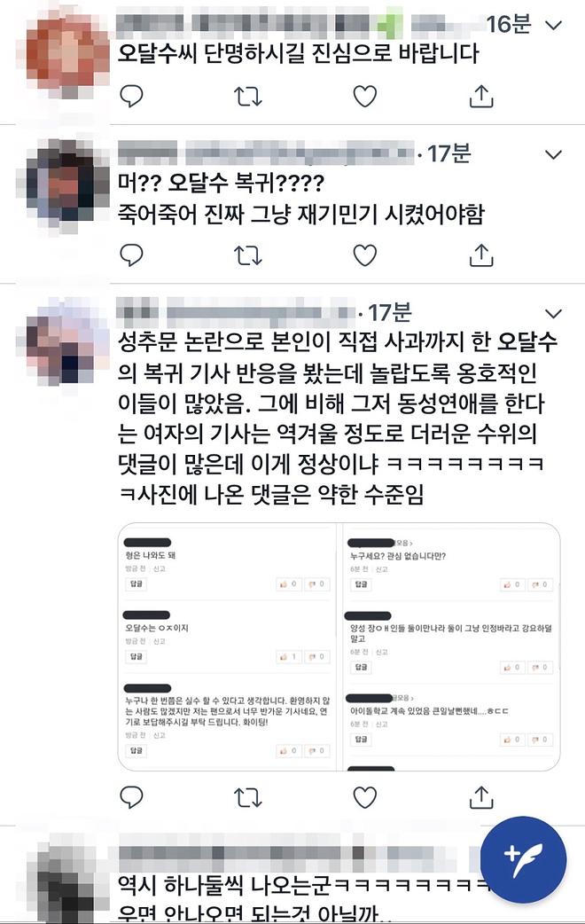Screen dimensions: 585x924
Task: Open the tweet text starting '성추문 논란으로'
Action: pos(338,419)
